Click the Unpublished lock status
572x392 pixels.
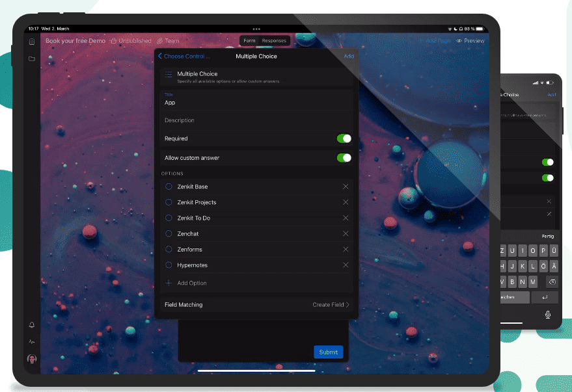[x=131, y=41]
